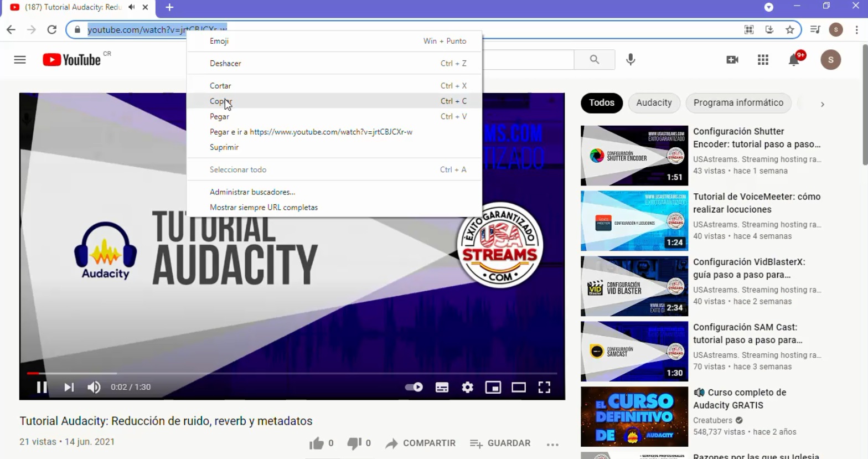The image size is (868, 459).
Task: Open video settings gear
Action: pos(468,387)
